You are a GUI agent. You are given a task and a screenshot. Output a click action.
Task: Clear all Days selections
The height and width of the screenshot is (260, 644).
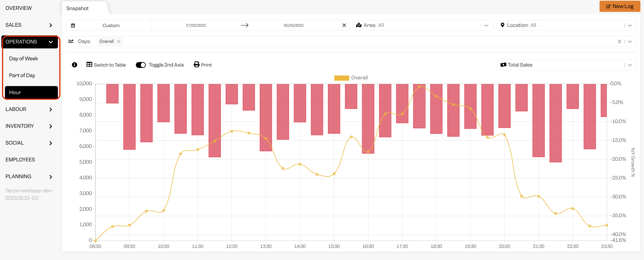tap(619, 41)
